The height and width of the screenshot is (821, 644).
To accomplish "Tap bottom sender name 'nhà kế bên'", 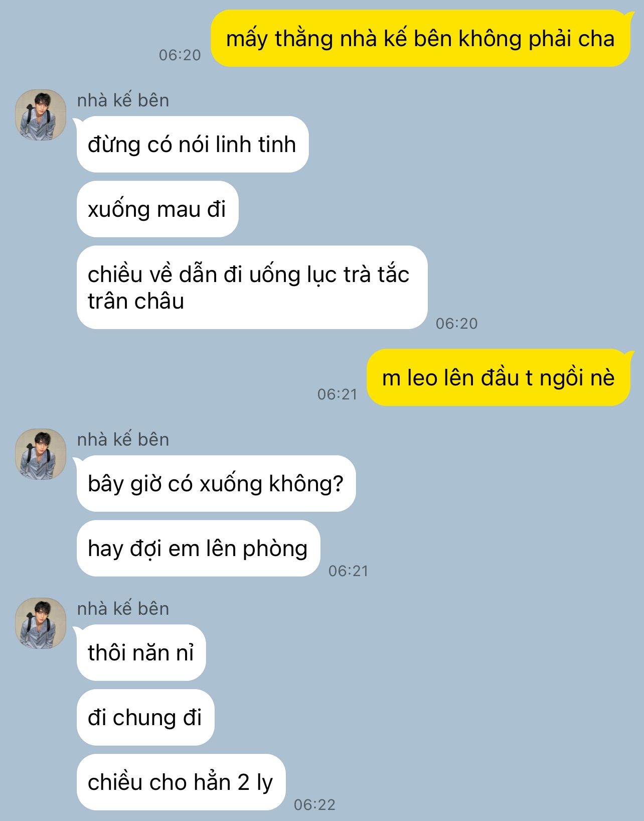I will point(123,609).
